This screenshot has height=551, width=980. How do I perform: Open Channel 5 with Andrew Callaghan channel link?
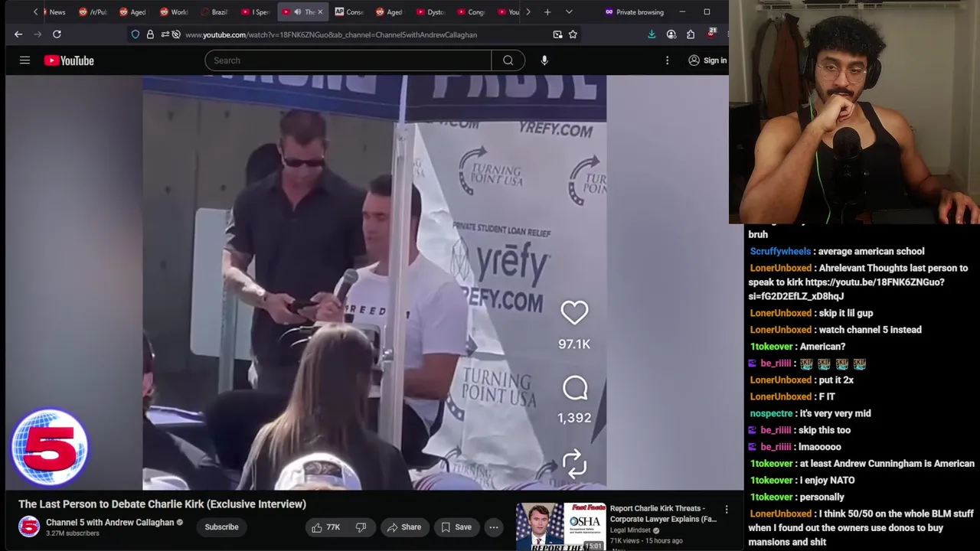(109, 523)
